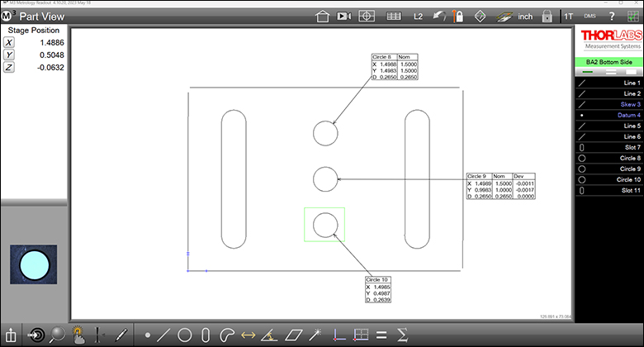Click the camera preview thumbnail
Viewport: 644px width, 347px height.
click(x=34, y=267)
